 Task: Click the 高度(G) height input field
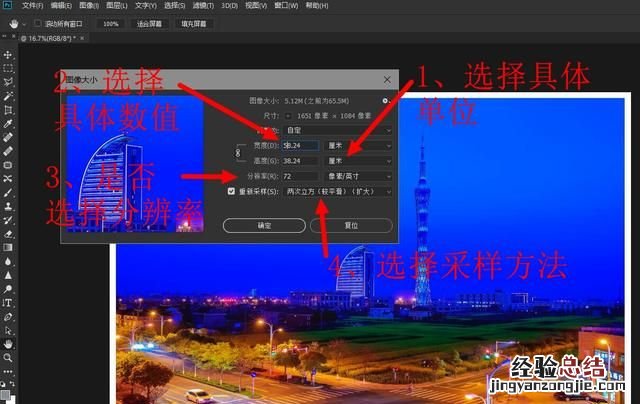pos(301,161)
